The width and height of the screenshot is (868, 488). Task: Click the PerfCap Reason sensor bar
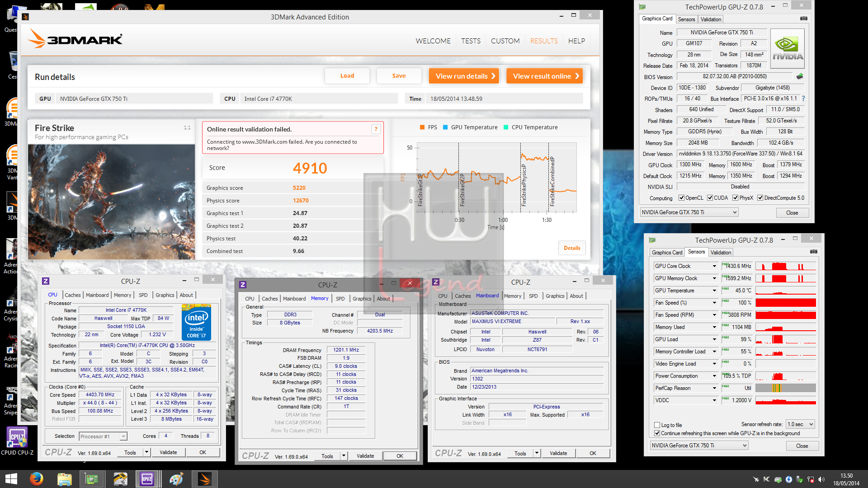(786, 388)
